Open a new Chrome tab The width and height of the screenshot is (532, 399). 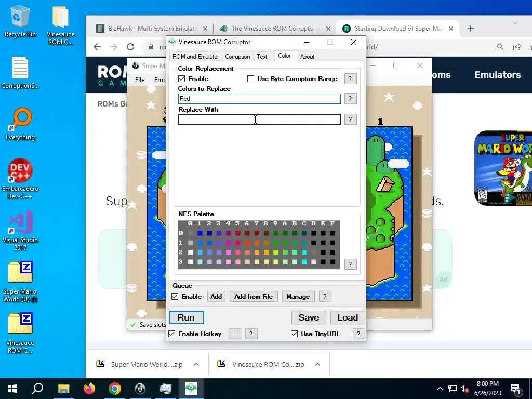(x=470, y=29)
